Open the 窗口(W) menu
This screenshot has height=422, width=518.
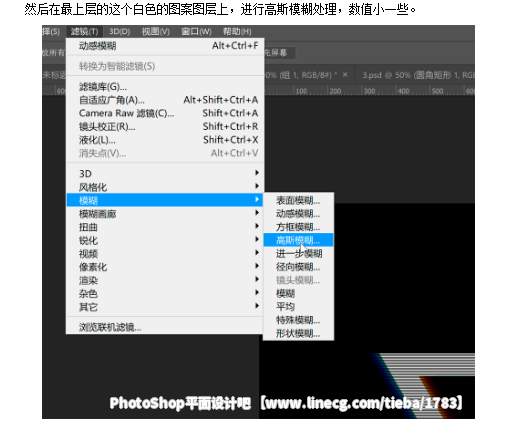[x=196, y=32]
